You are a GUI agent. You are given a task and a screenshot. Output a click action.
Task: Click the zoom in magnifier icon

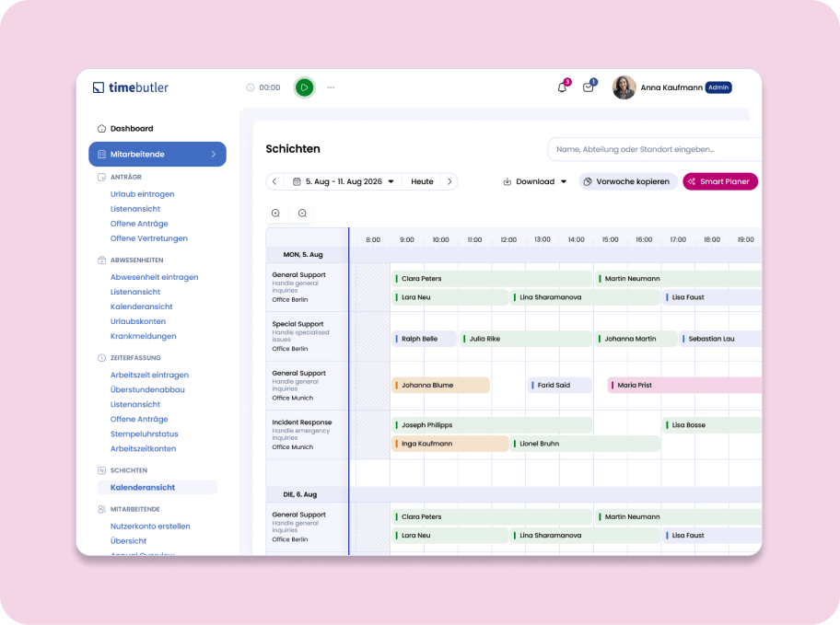(x=275, y=213)
